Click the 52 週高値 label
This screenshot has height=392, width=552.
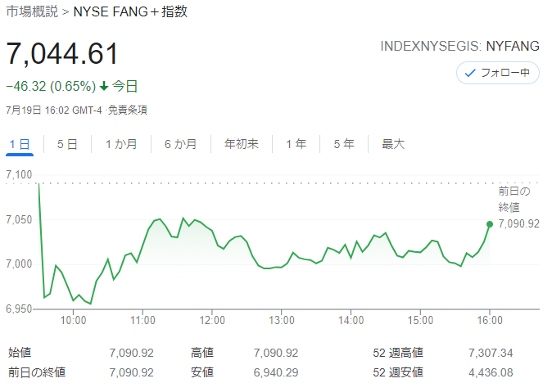point(398,353)
